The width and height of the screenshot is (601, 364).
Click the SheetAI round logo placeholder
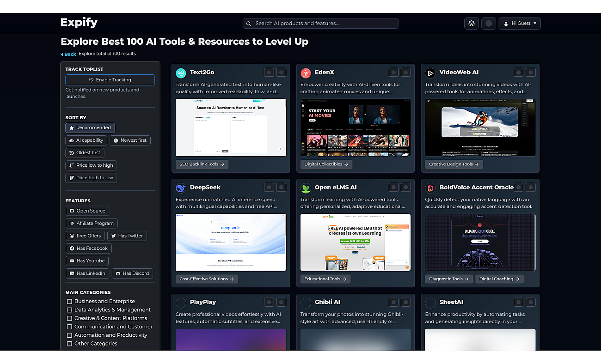[x=430, y=303]
